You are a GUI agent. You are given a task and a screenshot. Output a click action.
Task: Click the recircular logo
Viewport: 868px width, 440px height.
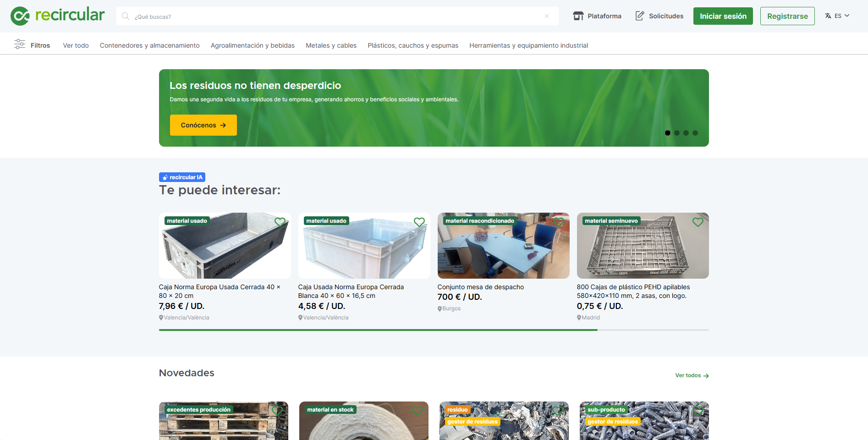click(57, 16)
